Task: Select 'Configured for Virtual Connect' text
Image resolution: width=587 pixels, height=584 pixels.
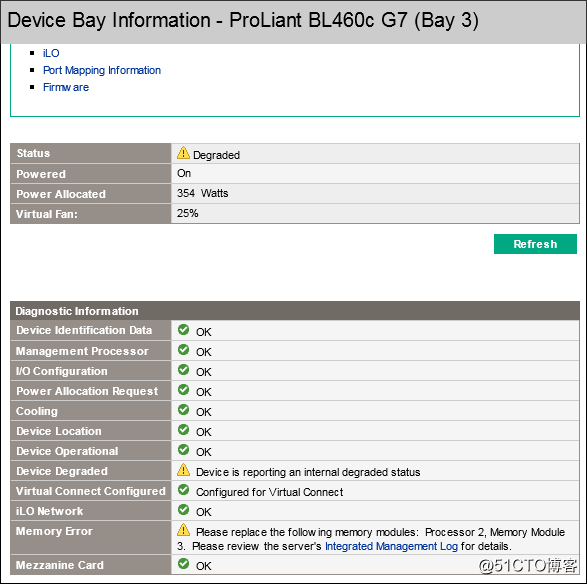Action: pos(270,492)
